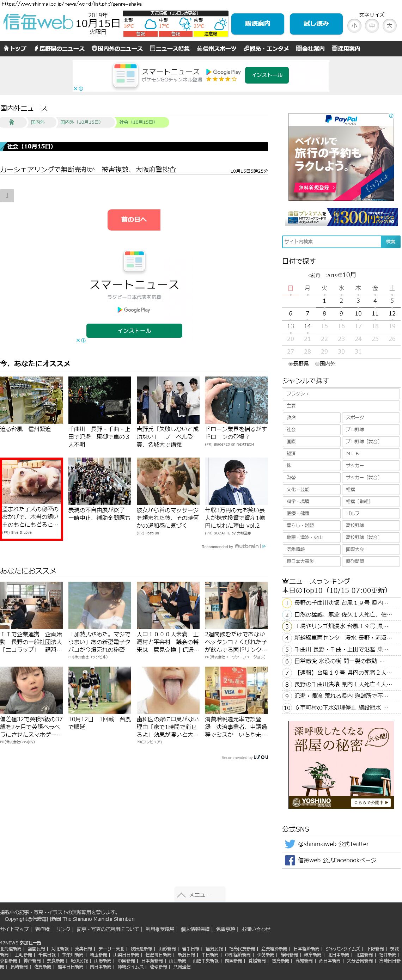Click the site search input field

(x=331, y=241)
